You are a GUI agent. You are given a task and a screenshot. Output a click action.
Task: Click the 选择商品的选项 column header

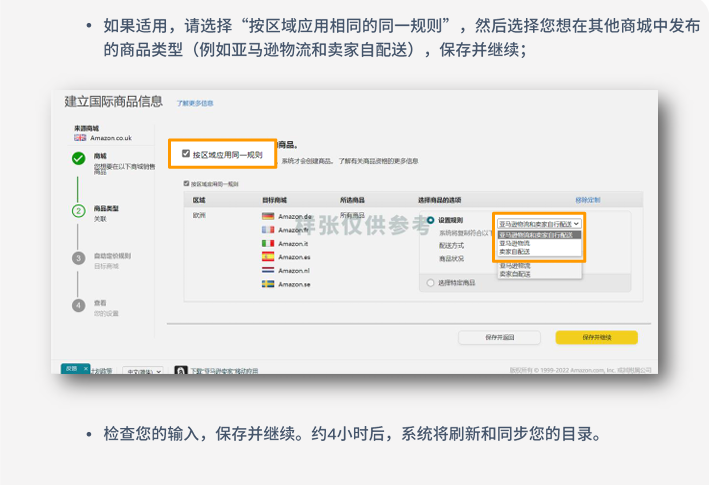point(440,200)
